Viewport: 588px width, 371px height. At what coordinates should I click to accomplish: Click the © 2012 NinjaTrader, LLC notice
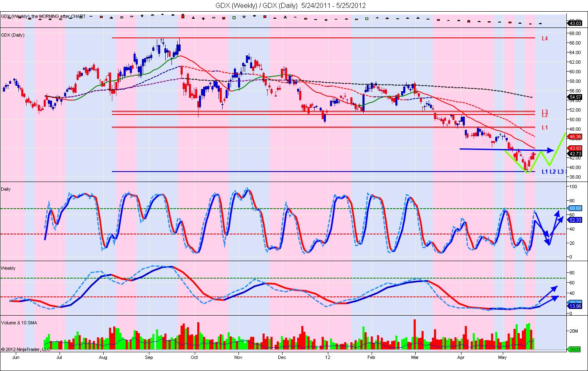point(25,349)
